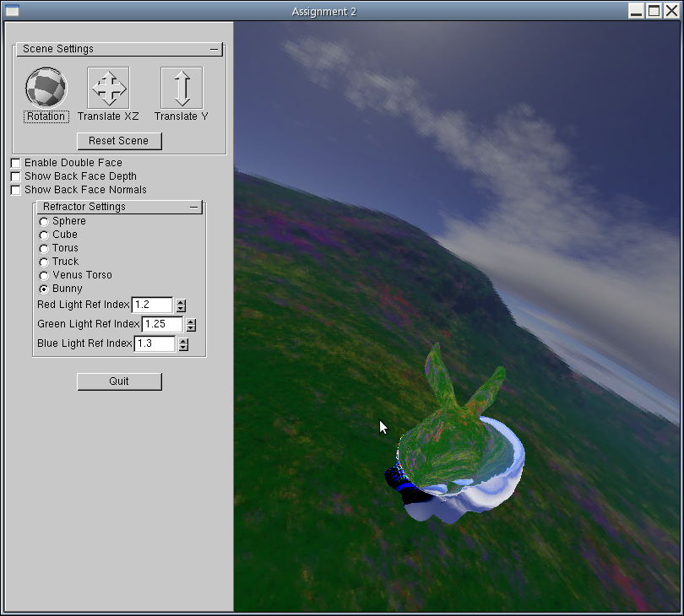
Task: Select the Cube refractor option
Action: 44,235
